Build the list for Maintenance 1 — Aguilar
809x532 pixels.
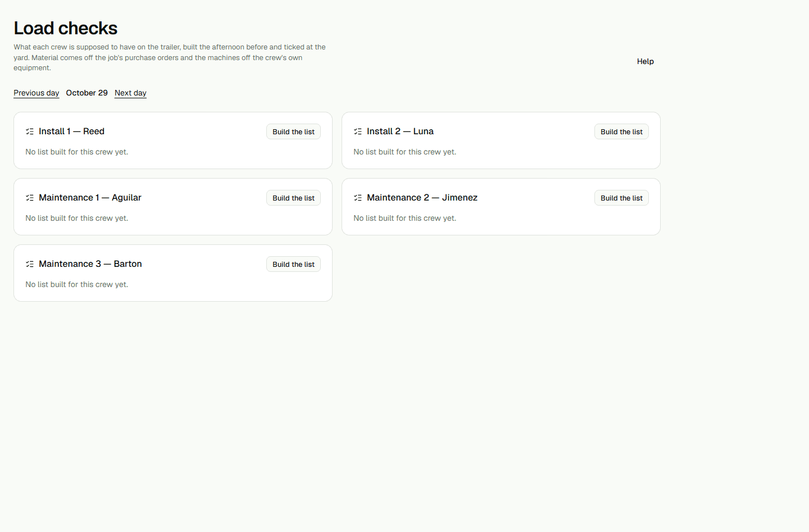pyautogui.click(x=293, y=198)
